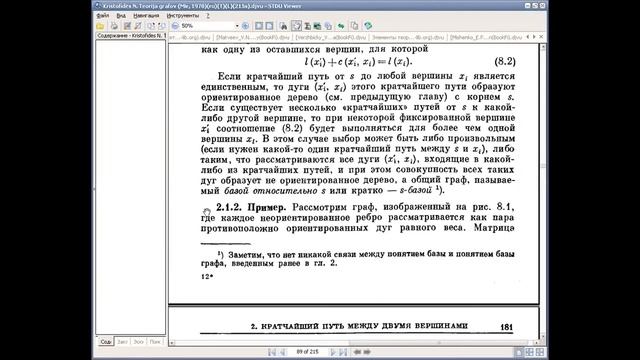Click the scroll up arrow of the document

[543, 47]
